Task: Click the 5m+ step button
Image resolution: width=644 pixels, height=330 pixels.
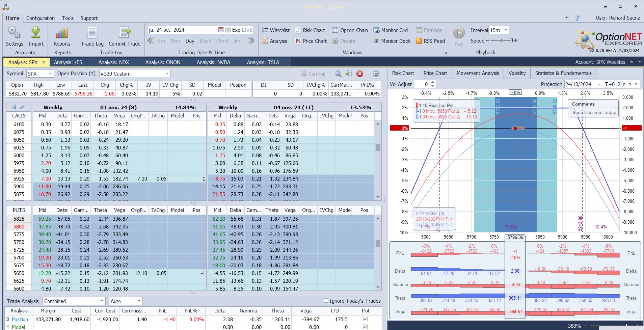Action: point(238,41)
